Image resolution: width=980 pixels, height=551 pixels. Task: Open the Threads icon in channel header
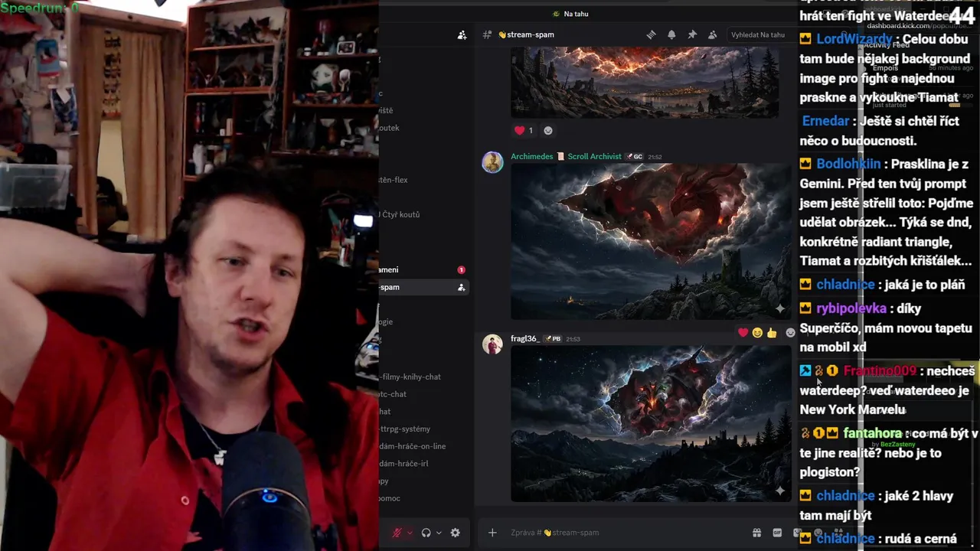[x=651, y=34]
